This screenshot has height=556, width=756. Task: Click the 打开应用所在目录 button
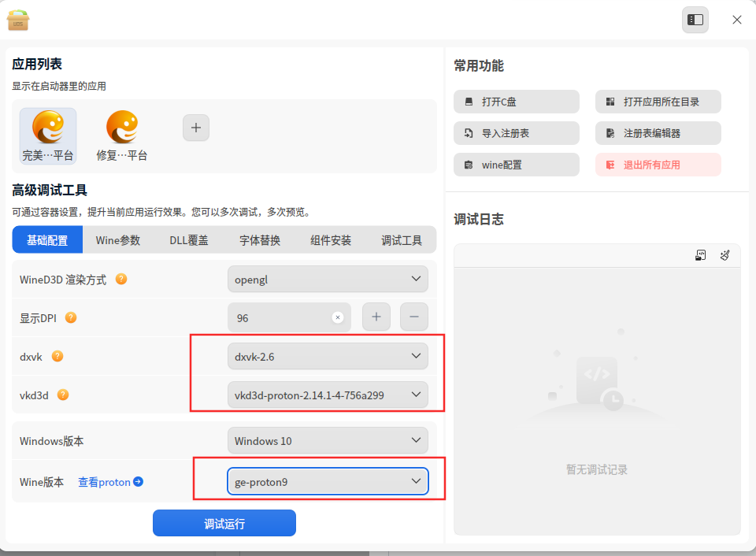click(x=658, y=102)
